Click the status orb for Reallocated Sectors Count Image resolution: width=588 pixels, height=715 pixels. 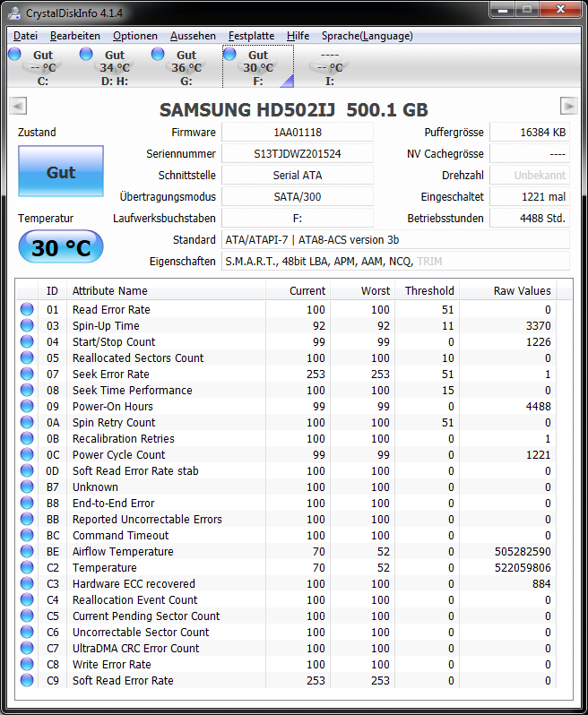click(27, 357)
